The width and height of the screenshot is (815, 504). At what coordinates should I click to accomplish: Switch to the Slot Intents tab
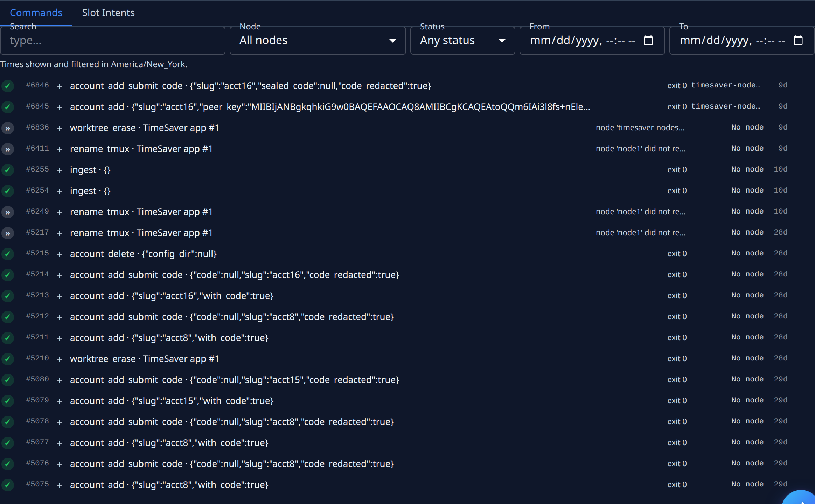pyautogui.click(x=108, y=13)
